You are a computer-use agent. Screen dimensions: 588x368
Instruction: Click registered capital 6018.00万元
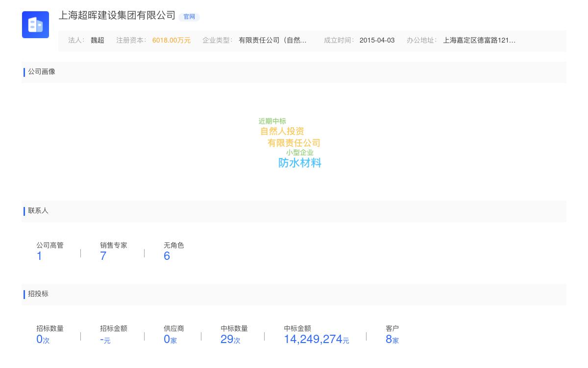click(x=171, y=41)
